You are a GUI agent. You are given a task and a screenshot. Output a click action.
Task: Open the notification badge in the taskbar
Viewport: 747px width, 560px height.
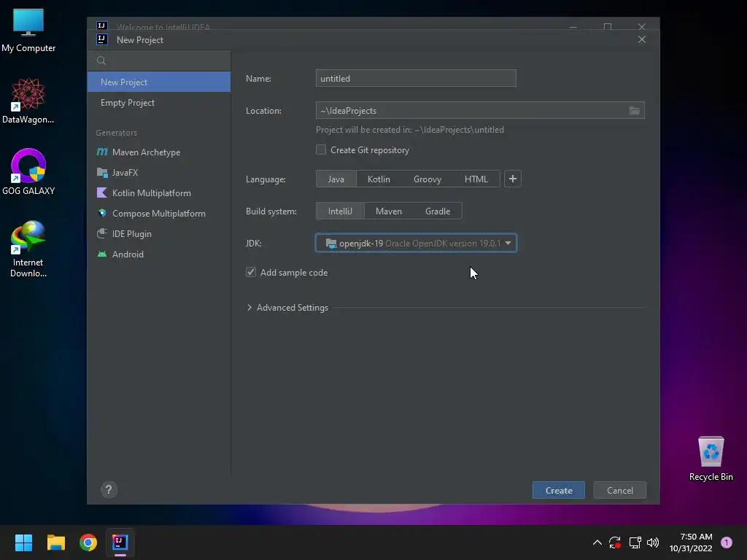point(726,542)
